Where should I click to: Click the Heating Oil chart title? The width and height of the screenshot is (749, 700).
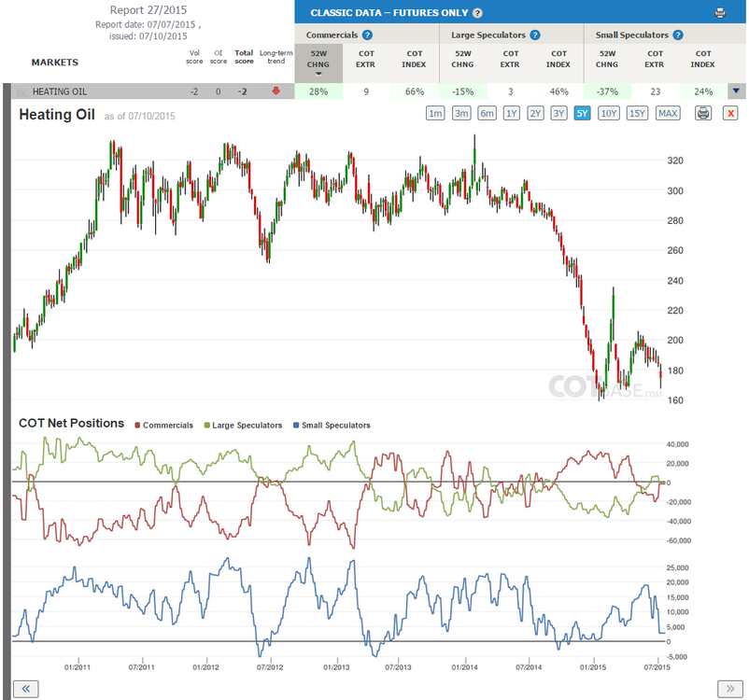(x=57, y=115)
